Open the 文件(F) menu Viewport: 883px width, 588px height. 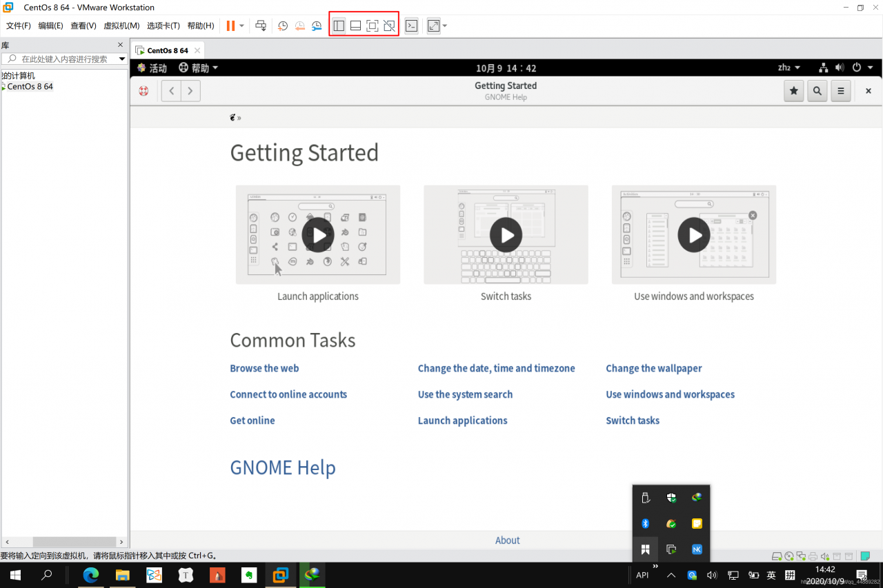(19, 26)
